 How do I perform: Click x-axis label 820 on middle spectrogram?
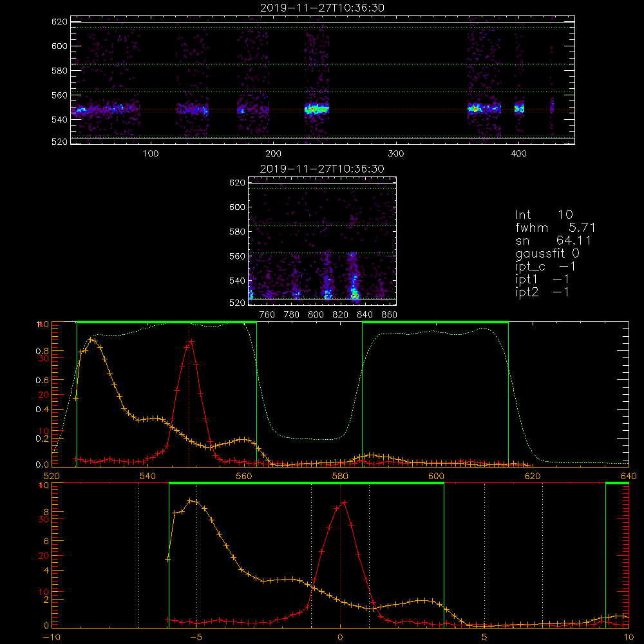pyautogui.click(x=341, y=315)
